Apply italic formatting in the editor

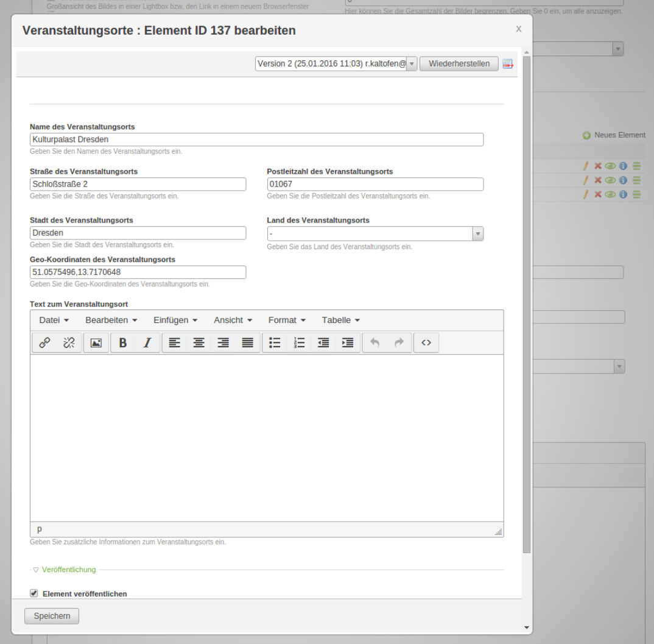coord(147,342)
